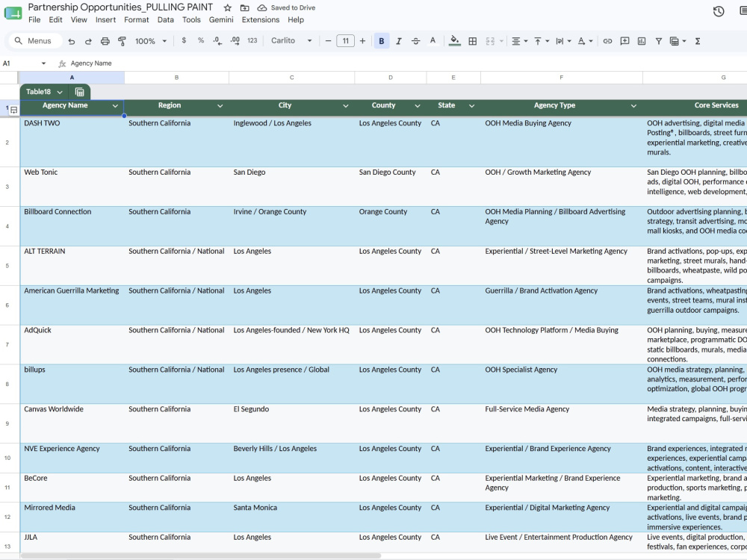Toggle bold formatting
The image size is (747, 560).
pyautogui.click(x=382, y=41)
